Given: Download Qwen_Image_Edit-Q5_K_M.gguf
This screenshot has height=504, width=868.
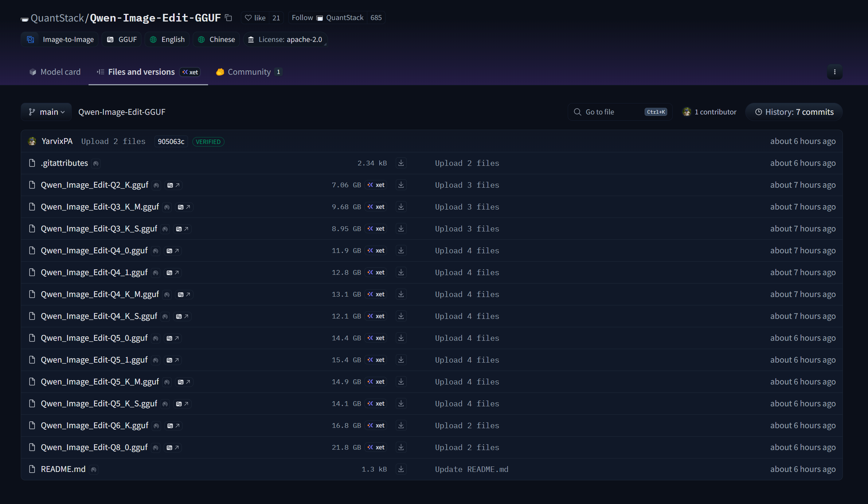Looking at the screenshot, I should (401, 382).
